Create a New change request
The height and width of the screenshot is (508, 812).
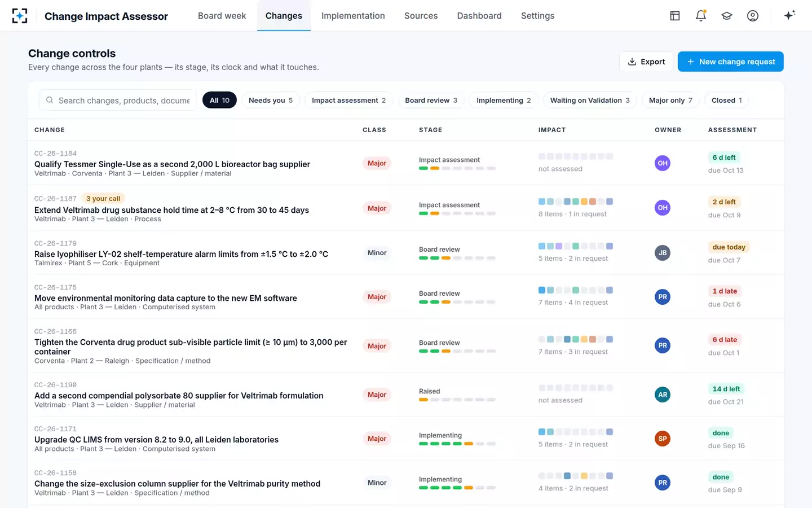pyautogui.click(x=731, y=62)
